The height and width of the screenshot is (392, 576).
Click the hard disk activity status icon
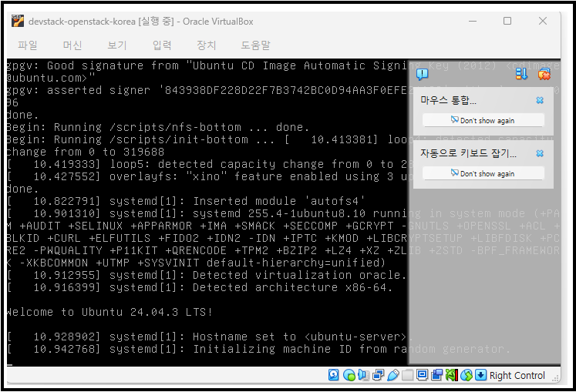pyautogui.click(x=334, y=375)
